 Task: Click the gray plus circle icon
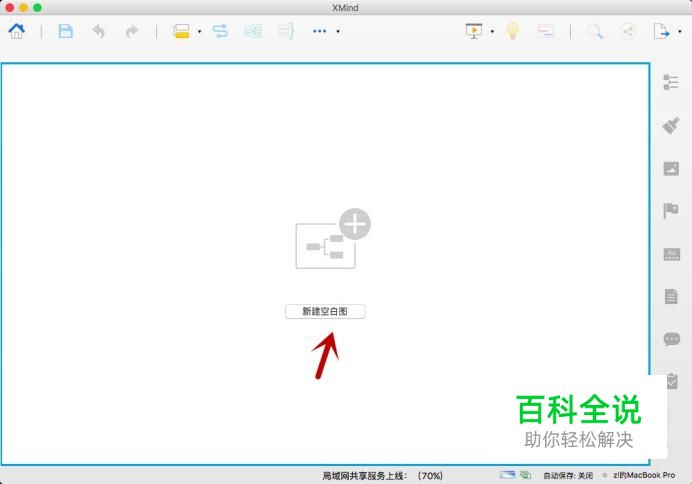click(x=355, y=224)
